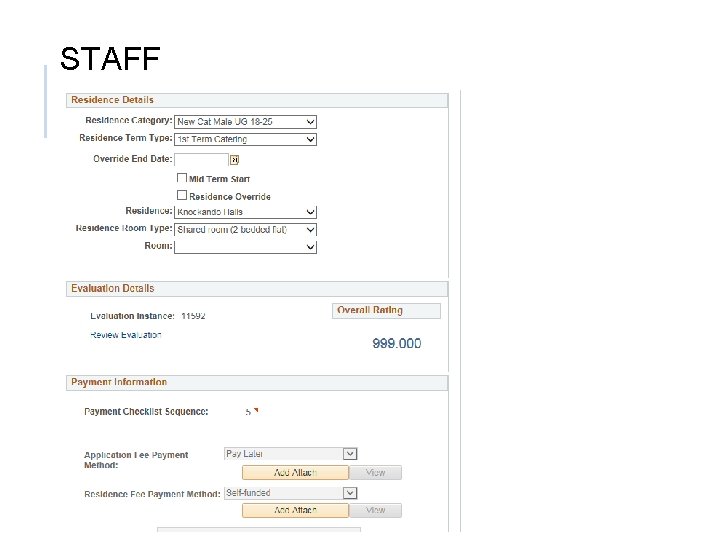The height and width of the screenshot is (540, 720).
Task: Click the red marker beside Payment Checklist Sequence
Action: point(256,410)
